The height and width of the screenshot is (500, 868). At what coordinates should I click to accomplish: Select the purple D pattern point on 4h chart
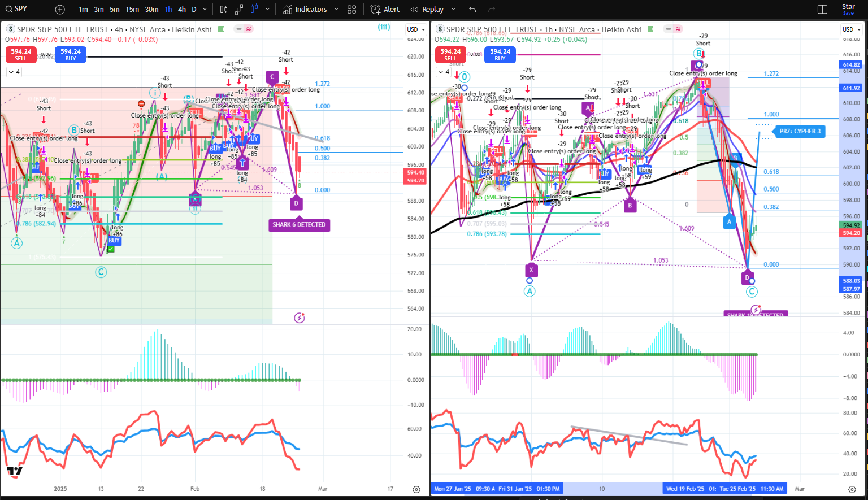[296, 203]
